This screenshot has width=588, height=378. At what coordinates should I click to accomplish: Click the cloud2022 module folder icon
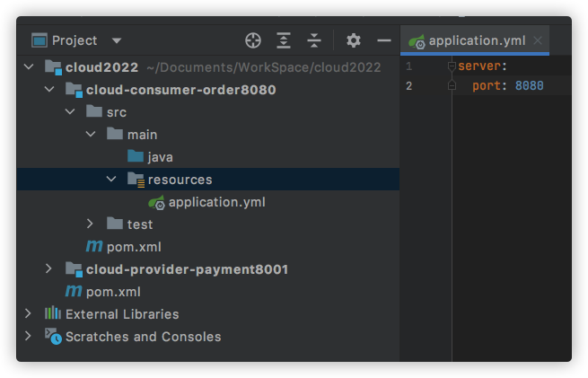pyautogui.click(x=53, y=67)
